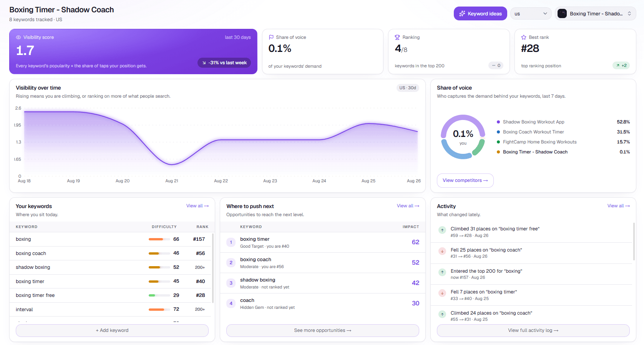Click the KEYWORD column header in Your keywords
The image size is (644, 345).
[x=27, y=227]
